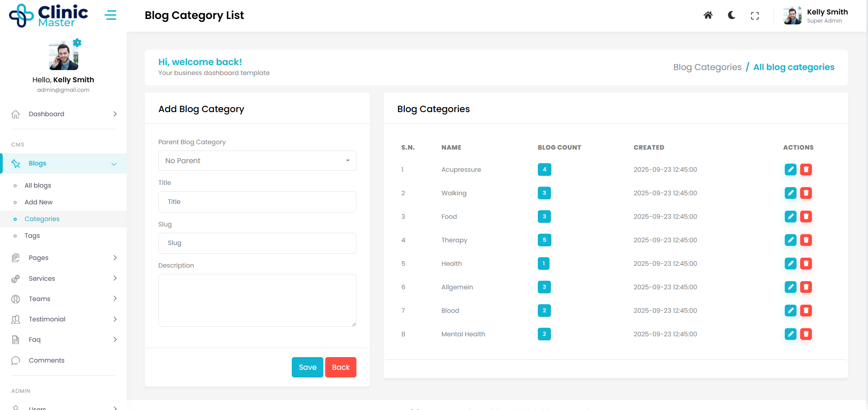868x410 pixels.
Task: Delete the Food category row
Action: 806,217
